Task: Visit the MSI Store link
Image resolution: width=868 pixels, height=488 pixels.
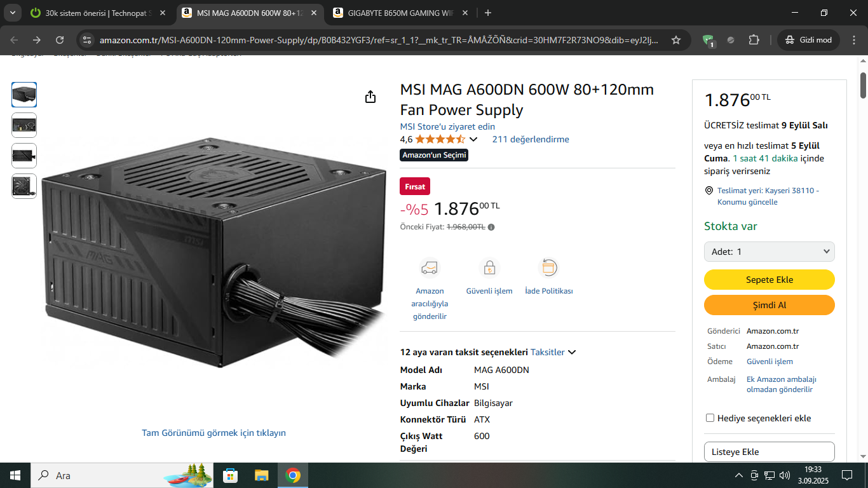Action: (x=447, y=126)
